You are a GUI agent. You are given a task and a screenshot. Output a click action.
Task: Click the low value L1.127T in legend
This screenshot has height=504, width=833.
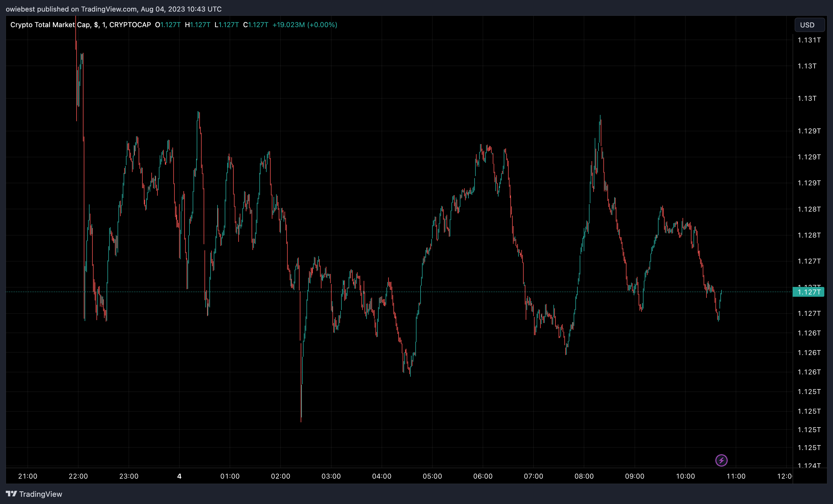coord(226,25)
